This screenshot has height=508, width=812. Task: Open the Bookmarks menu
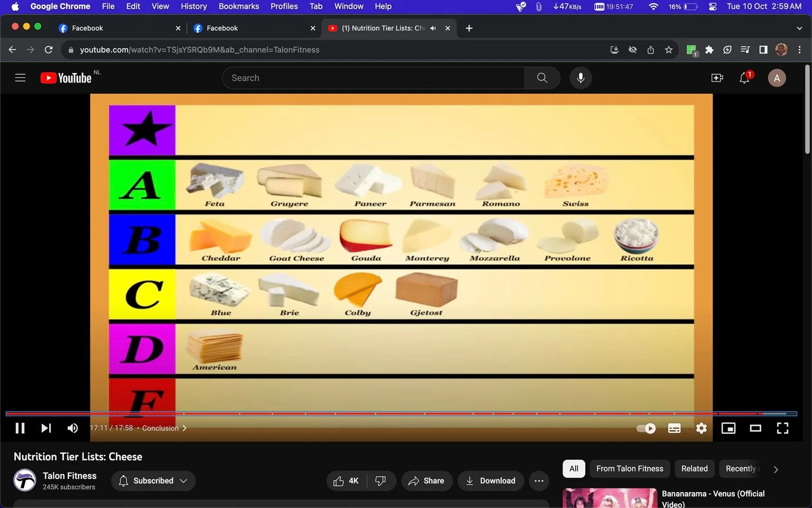point(238,6)
